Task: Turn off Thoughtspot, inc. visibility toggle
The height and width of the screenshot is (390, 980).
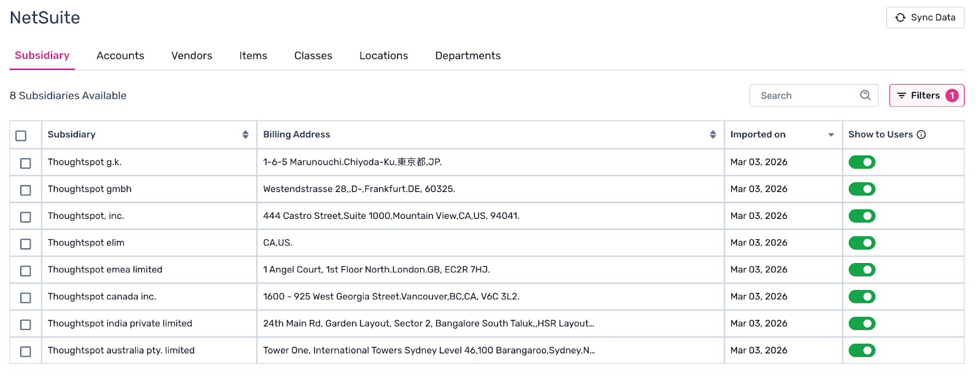Action: (x=862, y=216)
